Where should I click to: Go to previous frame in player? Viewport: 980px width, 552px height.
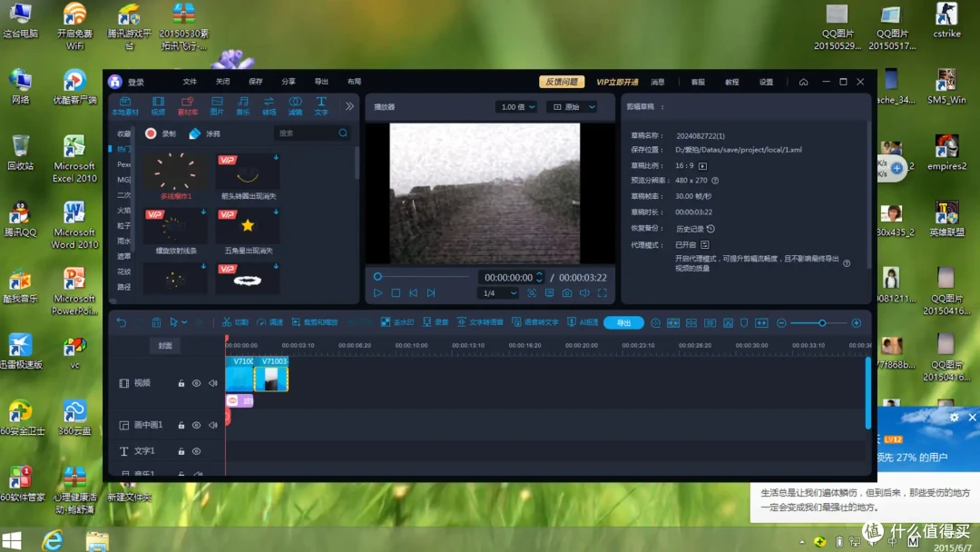click(413, 292)
